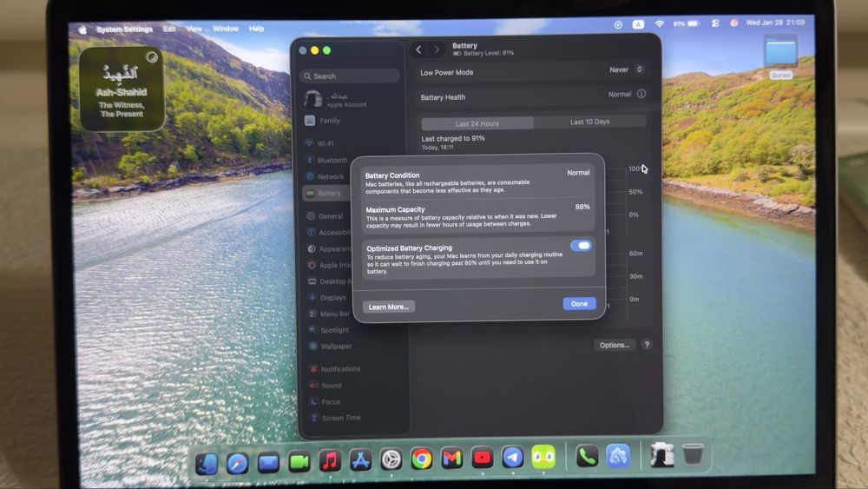This screenshot has width=868, height=489.
Task: Open the Help menu
Action: [x=256, y=29]
